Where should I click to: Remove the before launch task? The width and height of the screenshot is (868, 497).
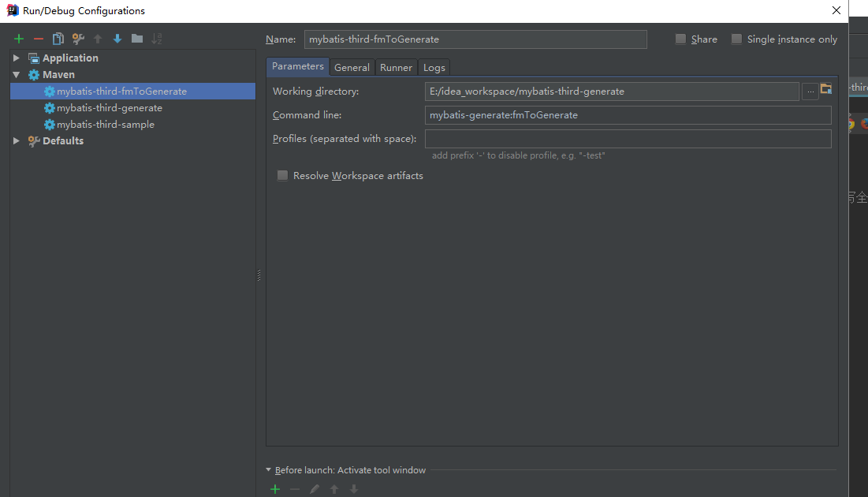295,489
